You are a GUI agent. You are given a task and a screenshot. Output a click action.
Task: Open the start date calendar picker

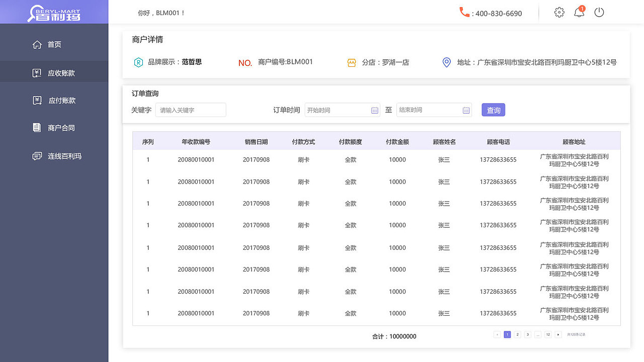click(374, 110)
